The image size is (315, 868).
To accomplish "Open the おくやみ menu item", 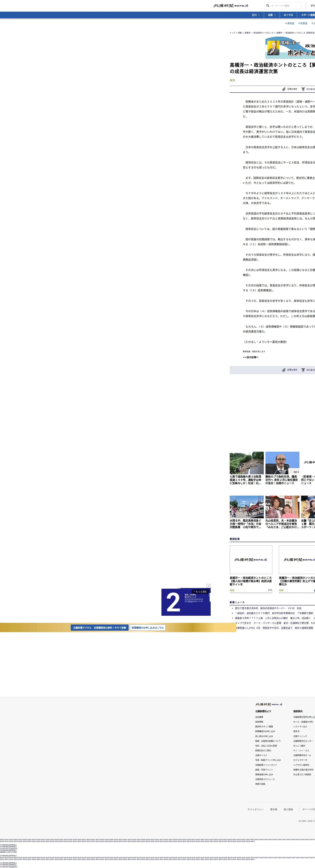I will pos(288,15).
